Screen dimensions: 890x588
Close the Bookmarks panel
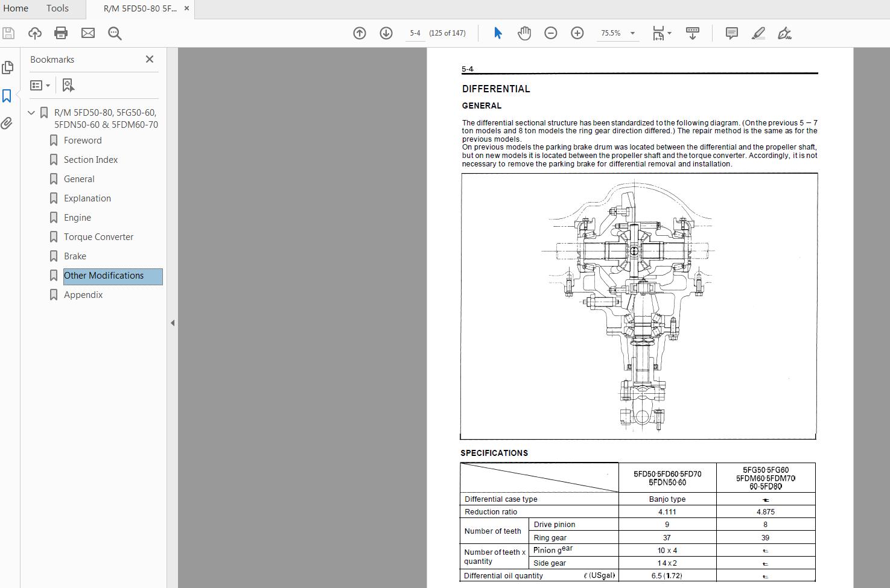[x=150, y=59]
